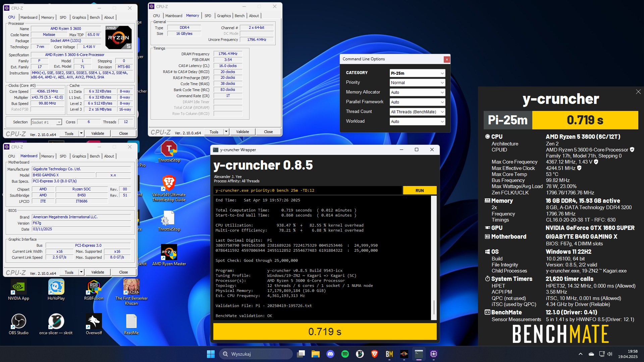The height and width of the screenshot is (362, 644).
Task: Select Memory tab in CPU-Z CPU window
Action: coord(48,17)
